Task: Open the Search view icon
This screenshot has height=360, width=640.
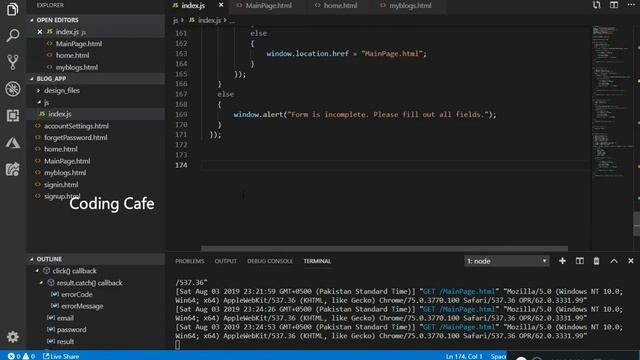Action: [13, 36]
